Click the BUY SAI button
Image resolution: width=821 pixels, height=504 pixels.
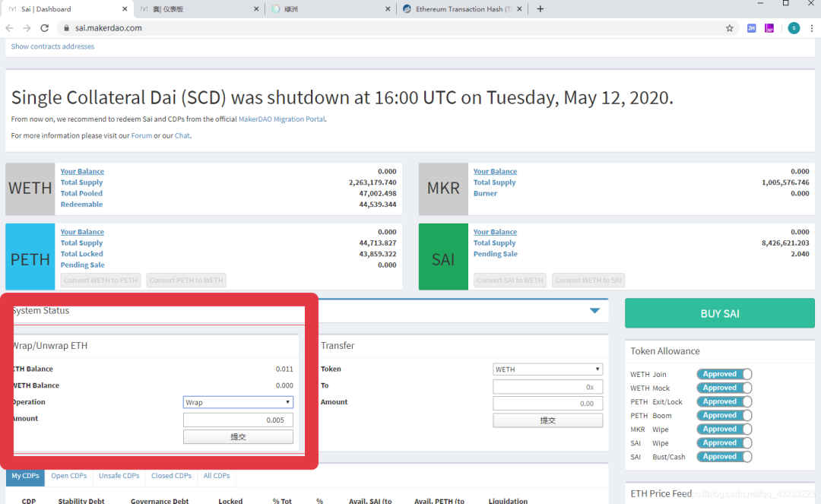(719, 313)
